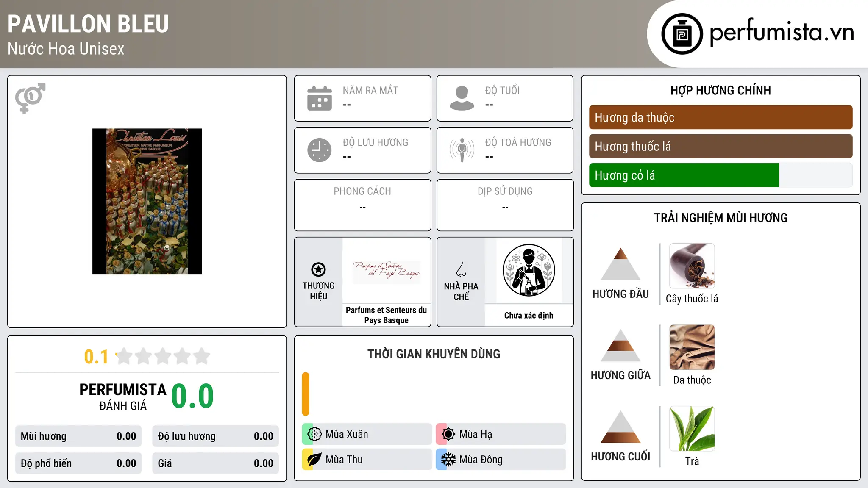Click the ĐỘ TOẢ HƯƠNG label
The width and height of the screenshot is (868, 488).
[518, 142]
